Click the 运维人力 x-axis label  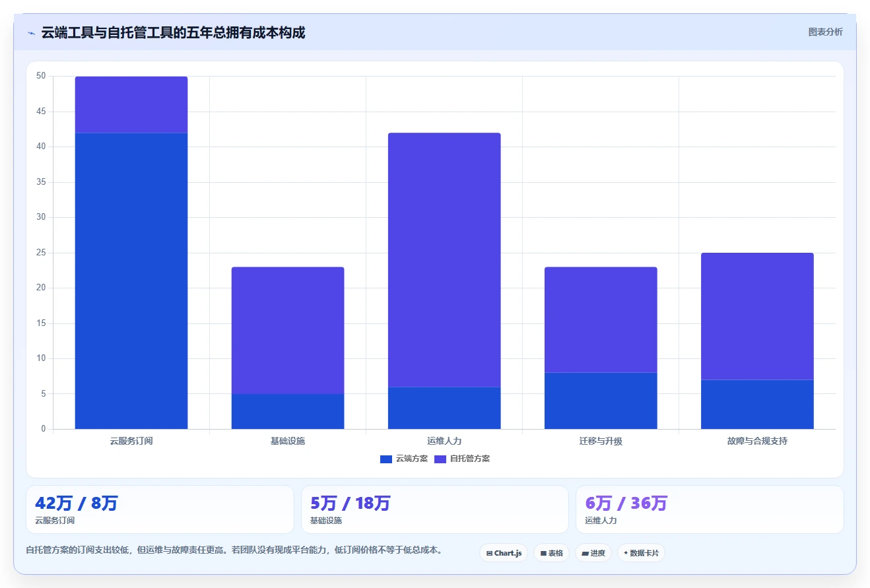click(444, 441)
